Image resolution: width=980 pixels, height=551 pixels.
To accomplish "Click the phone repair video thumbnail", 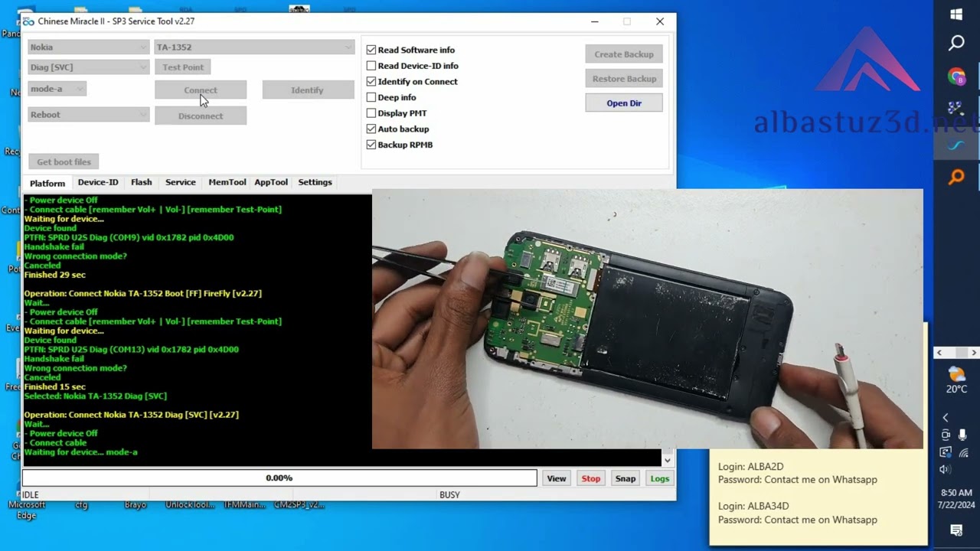I will [x=648, y=319].
